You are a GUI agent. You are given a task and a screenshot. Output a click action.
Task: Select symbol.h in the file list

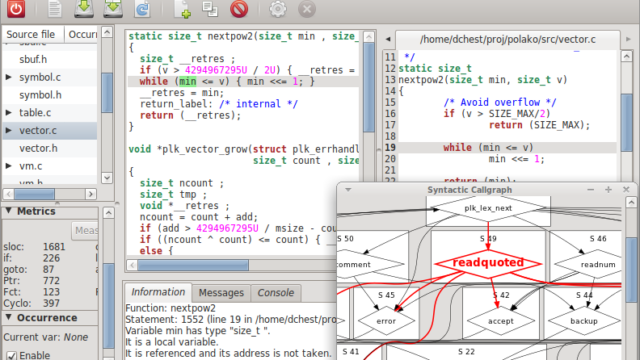tap(40, 95)
